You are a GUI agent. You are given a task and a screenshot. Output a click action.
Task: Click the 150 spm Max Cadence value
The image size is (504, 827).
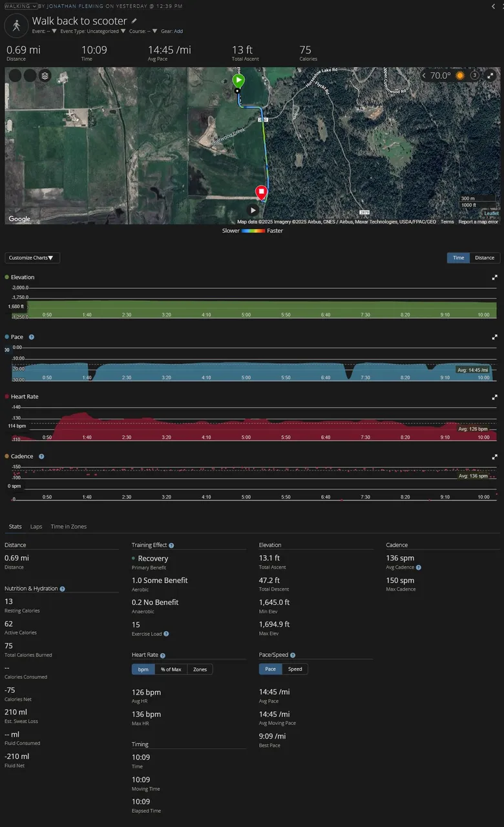(401, 580)
